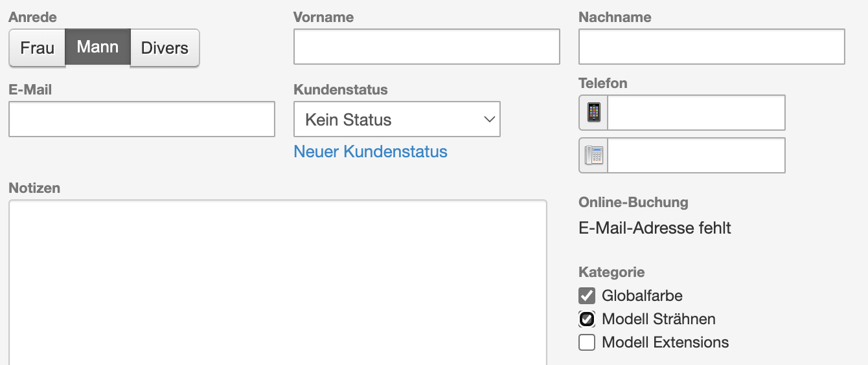Click inside the Notizen text area
The image size is (868, 365).
coord(278,283)
